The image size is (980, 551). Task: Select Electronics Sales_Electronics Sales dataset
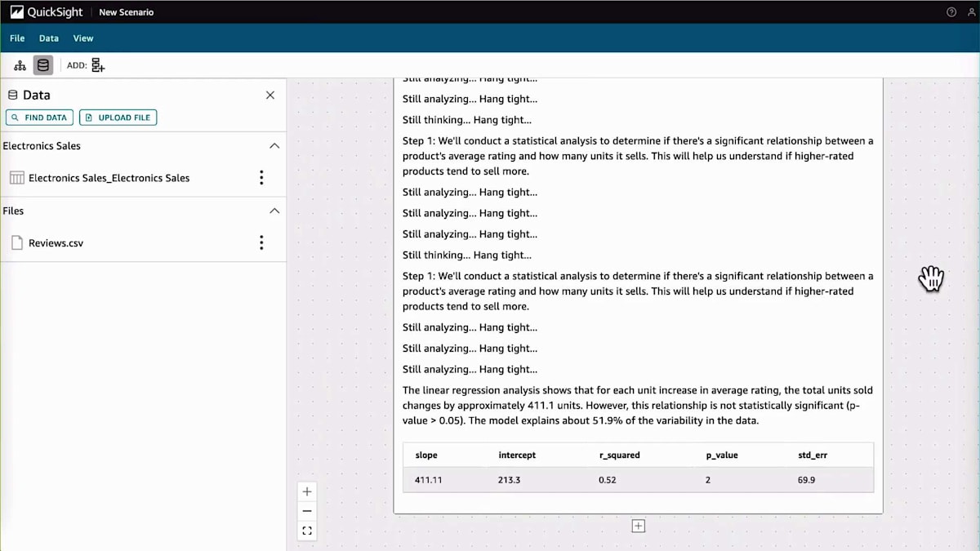[109, 178]
